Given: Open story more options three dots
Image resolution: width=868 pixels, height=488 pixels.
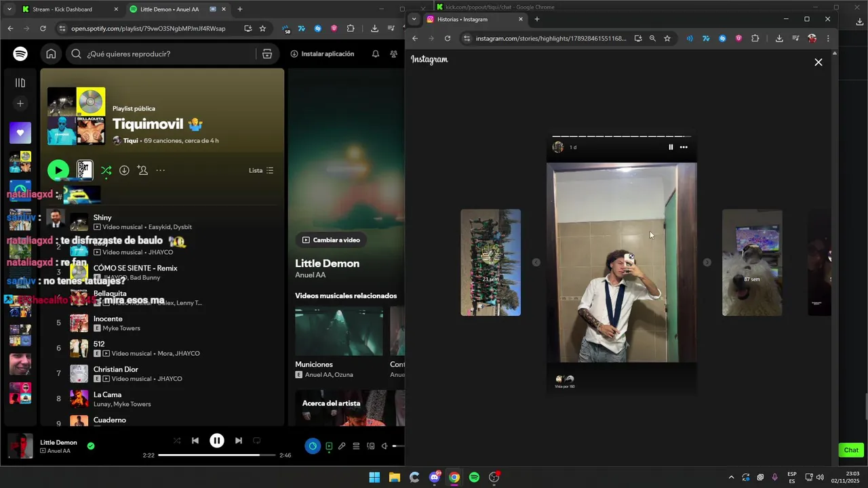Looking at the screenshot, I should click(x=684, y=147).
